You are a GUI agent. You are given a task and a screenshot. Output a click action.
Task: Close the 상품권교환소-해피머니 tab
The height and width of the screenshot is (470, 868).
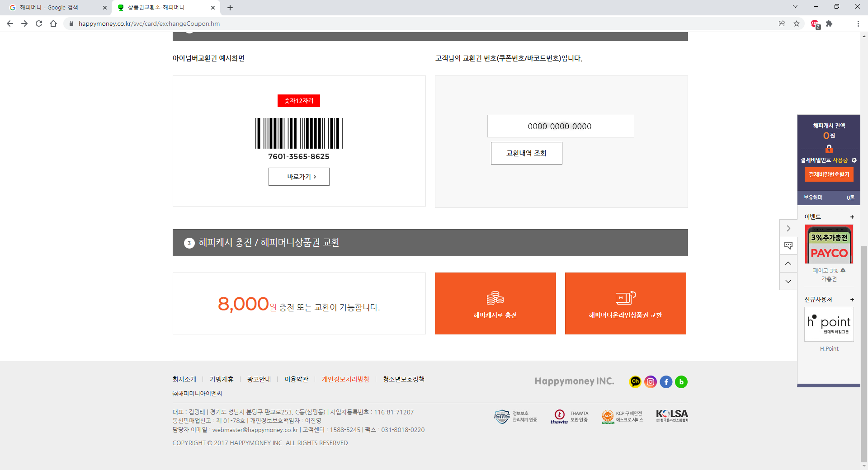pyautogui.click(x=213, y=8)
